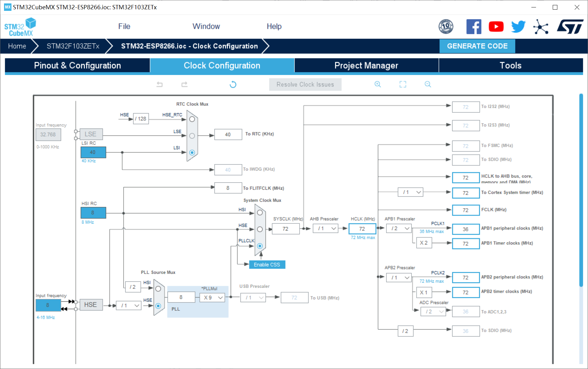The image size is (588, 369).
Task: Click the undo arrow icon in toolbar
Action: [x=160, y=84]
